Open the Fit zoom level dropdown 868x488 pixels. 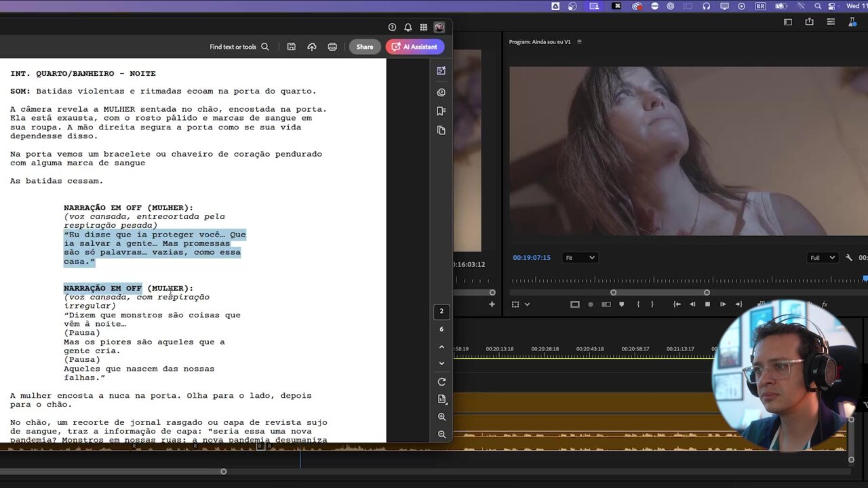pyautogui.click(x=580, y=258)
